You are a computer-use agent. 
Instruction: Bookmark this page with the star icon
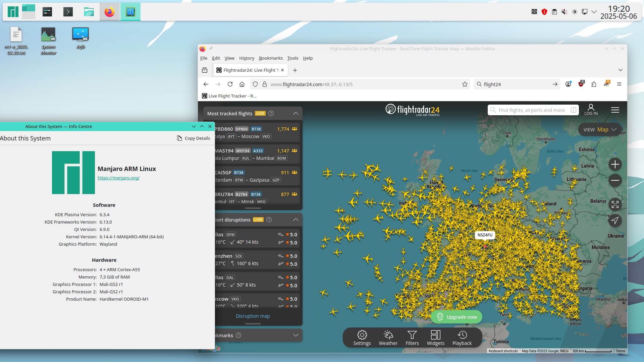pos(465,84)
